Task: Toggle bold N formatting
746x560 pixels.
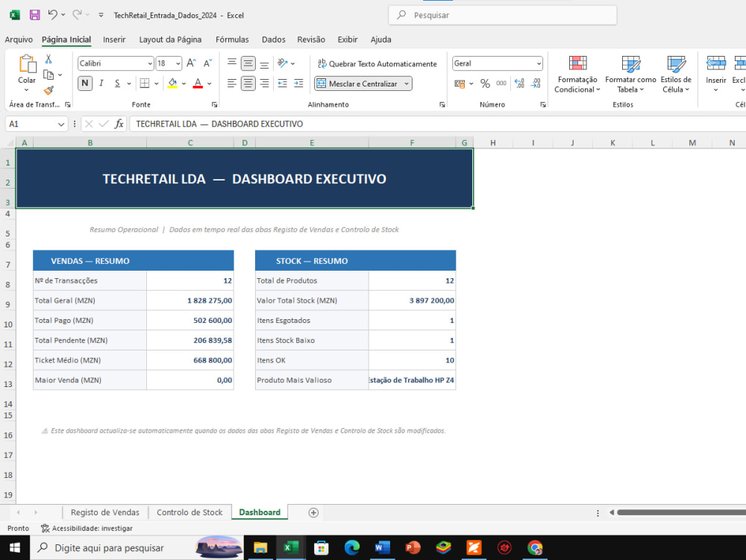Action: 85,84
